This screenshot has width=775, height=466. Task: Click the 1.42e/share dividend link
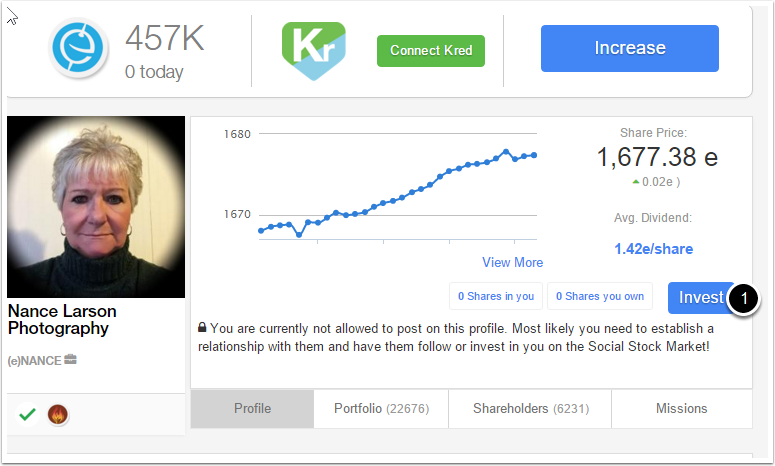click(653, 249)
